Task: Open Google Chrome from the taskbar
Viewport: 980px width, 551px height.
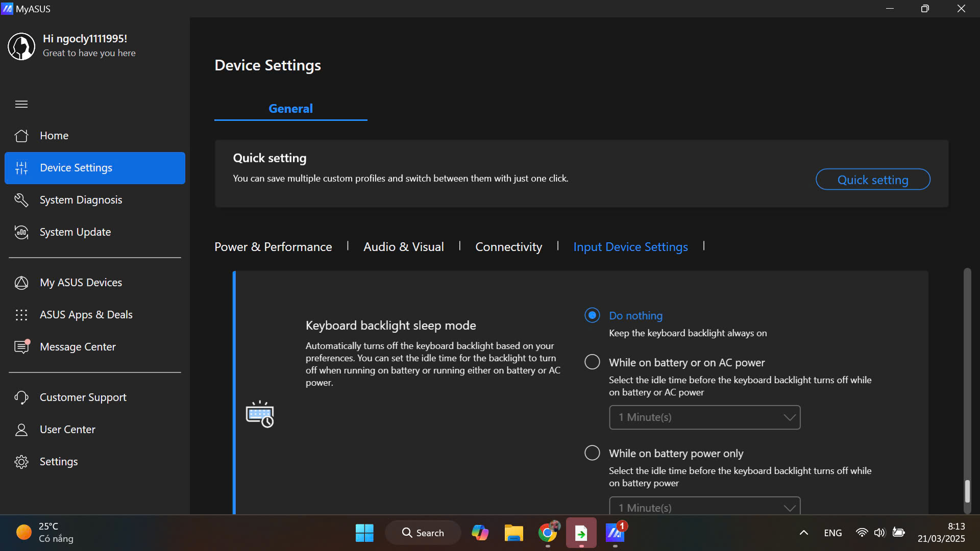Action: 548,533
